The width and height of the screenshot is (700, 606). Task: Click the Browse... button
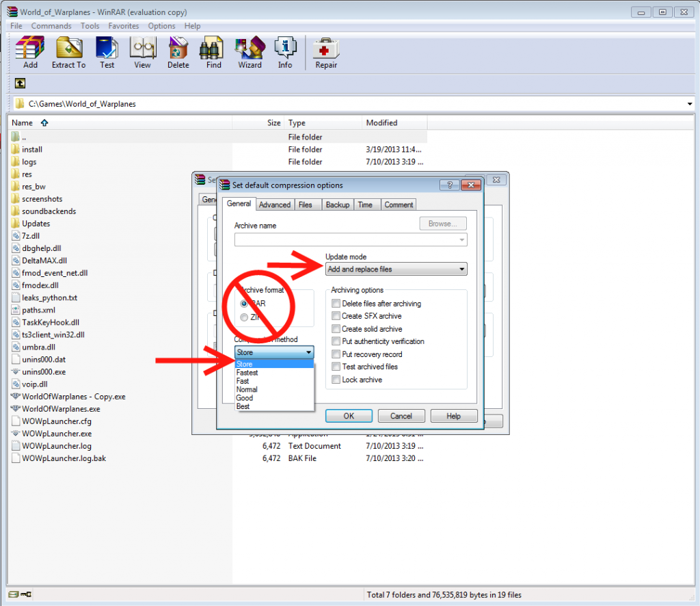(443, 223)
